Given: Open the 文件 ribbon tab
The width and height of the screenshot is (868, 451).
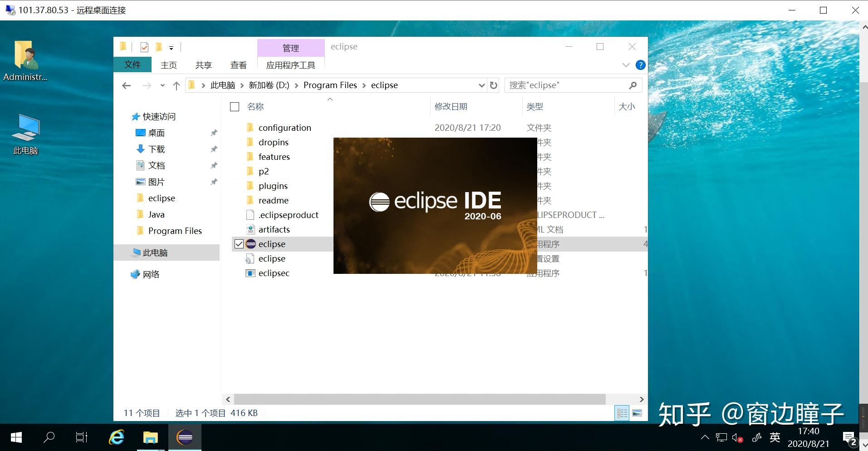Looking at the screenshot, I should pos(132,65).
